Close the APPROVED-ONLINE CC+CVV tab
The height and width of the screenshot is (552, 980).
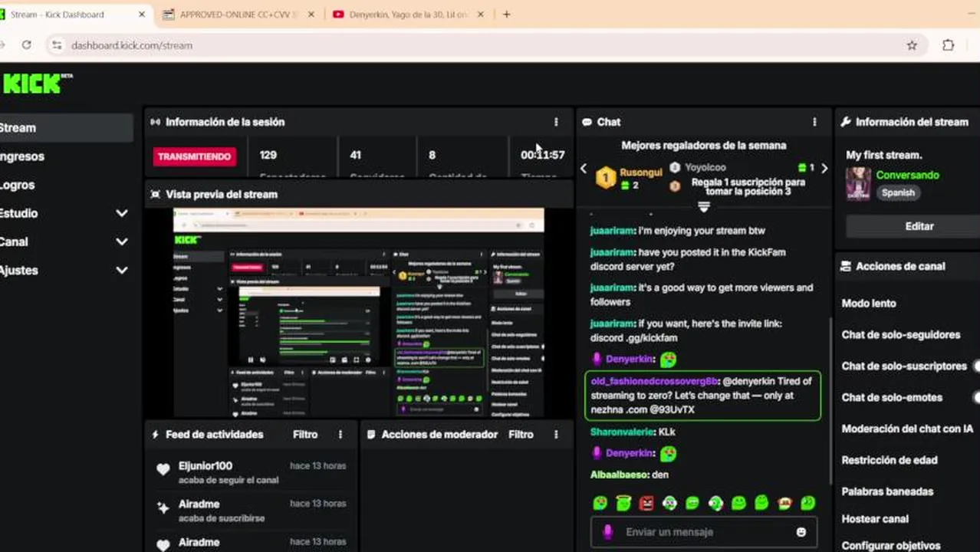pos(311,14)
